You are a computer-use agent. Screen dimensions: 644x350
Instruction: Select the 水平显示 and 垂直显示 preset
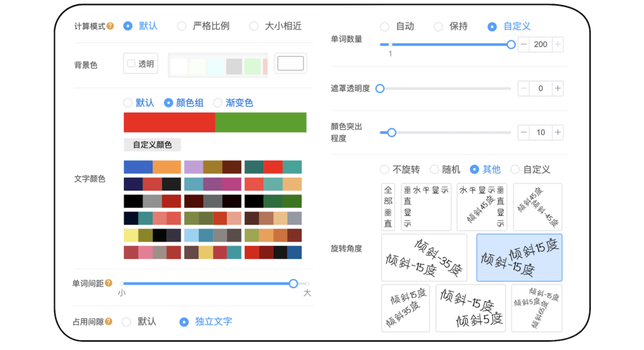click(x=426, y=207)
